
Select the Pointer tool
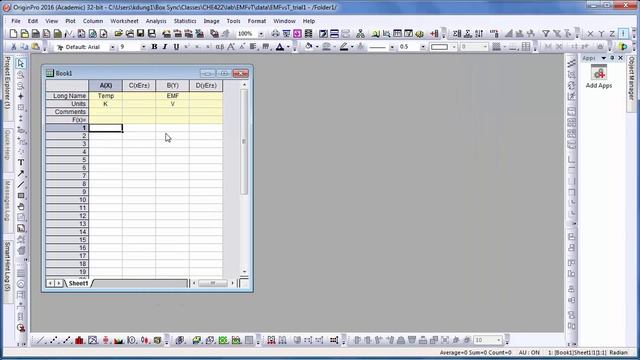(x=21, y=64)
